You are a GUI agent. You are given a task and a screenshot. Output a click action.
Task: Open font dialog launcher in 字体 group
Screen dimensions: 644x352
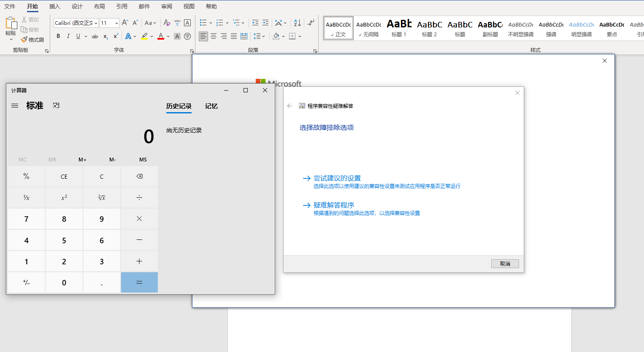(x=192, y=51)
